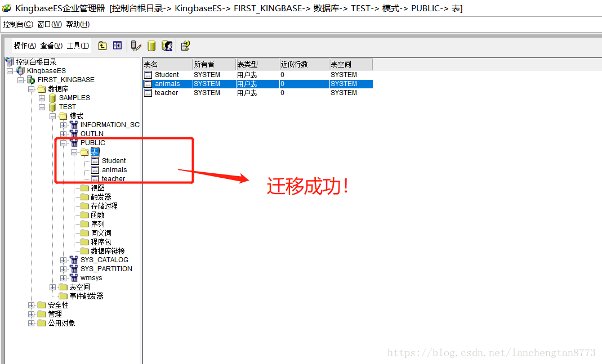
Task: Click the INFORMATION_SC schema icon
Action: click(74, 125)
